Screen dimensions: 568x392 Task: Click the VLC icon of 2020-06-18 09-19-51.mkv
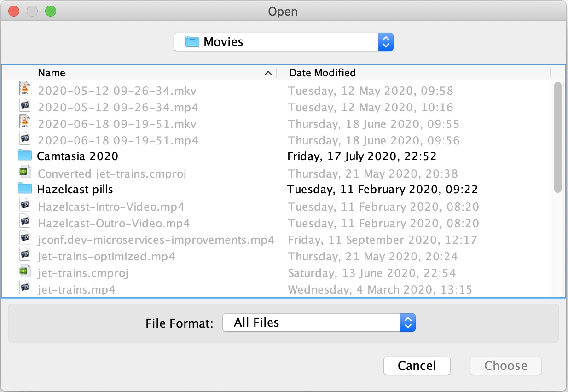(x=25, y=124)
